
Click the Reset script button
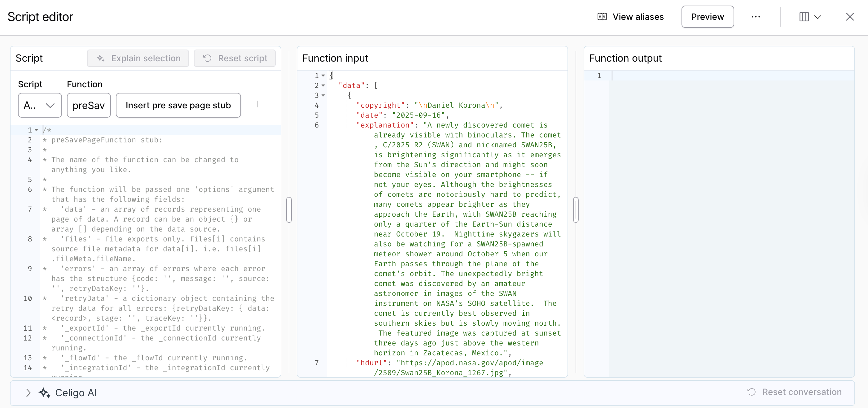[x=235, y=58]
